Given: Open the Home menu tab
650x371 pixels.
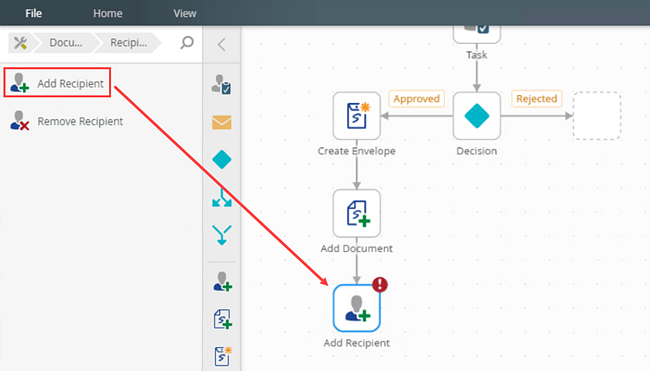Looking at the screenshot, I should [x=107, y=13].
